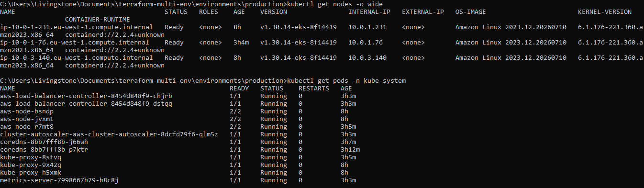
Task: Click pod name aws-node-jvxmt
Action: pos(27,119)
